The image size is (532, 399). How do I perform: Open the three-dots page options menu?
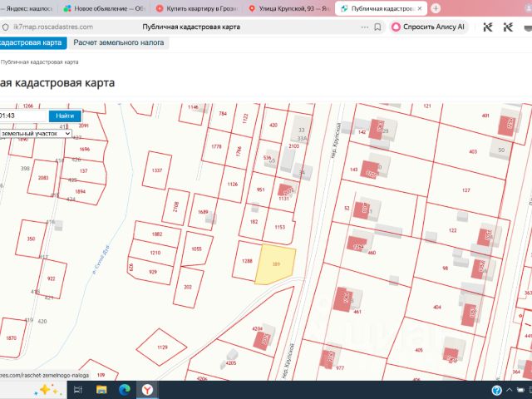click(x=365, y=27)
